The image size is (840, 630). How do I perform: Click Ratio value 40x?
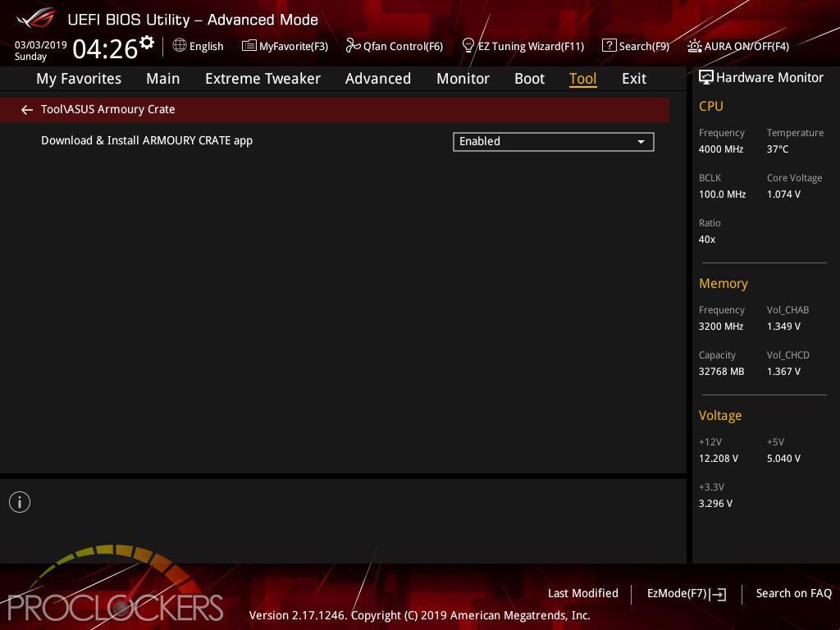coord(706,240)
